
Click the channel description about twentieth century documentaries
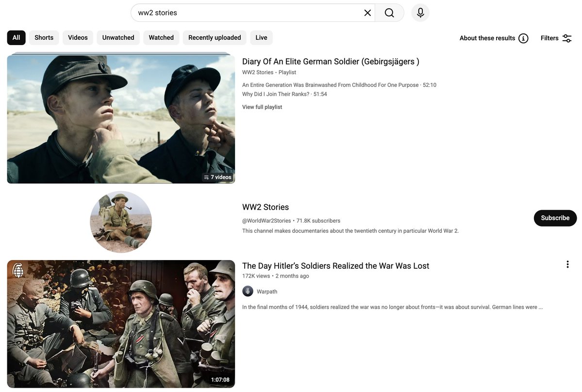tap(350, 231)
